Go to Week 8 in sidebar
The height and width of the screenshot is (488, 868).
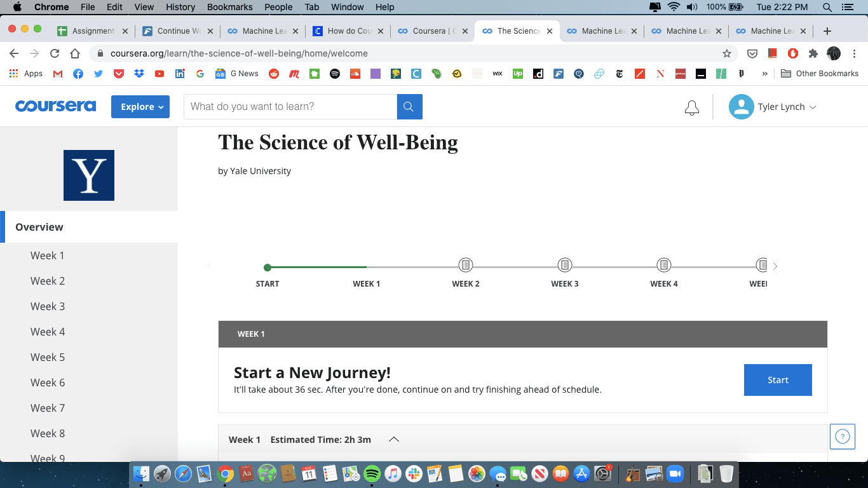point(48,433)
